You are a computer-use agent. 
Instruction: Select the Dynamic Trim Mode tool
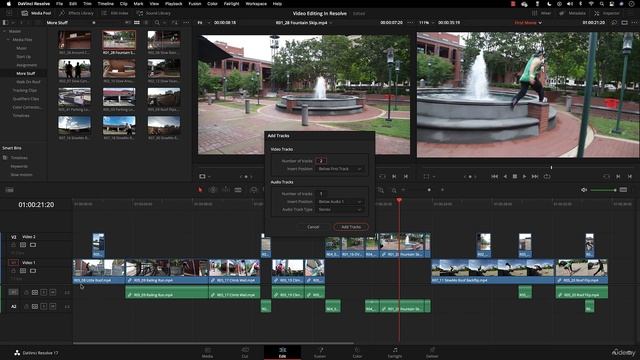pyautogui.click(x=225, y=190)
